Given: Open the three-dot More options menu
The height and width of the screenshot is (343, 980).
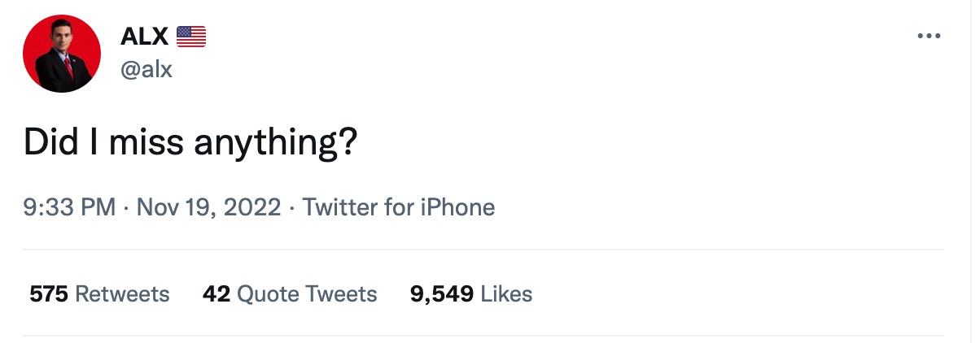Looking at the screenshot, I should point(929,37).
